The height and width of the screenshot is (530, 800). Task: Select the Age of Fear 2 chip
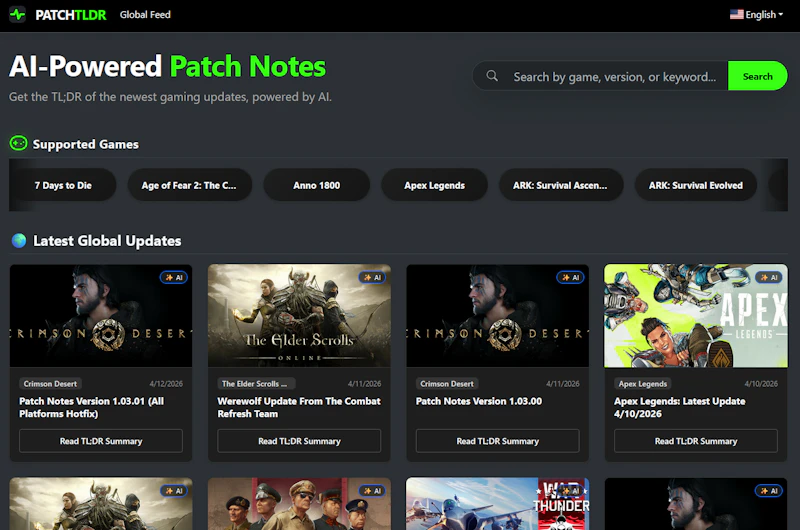click(189, 185)
